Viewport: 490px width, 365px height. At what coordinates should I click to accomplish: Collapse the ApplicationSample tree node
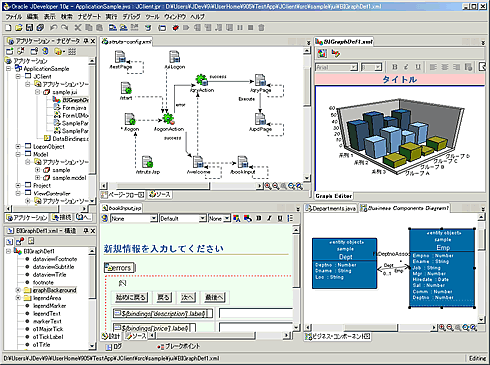point(9,69)
